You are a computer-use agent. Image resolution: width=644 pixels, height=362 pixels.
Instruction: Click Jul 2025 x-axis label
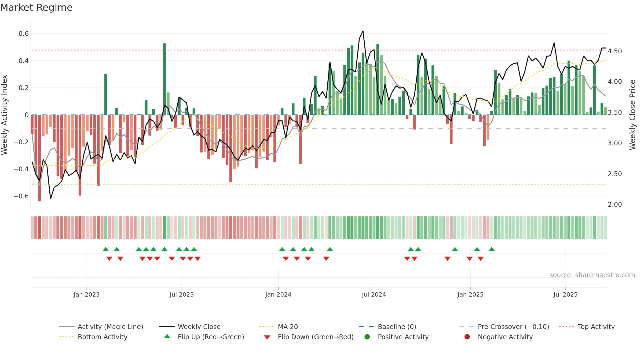pos(565,294)
